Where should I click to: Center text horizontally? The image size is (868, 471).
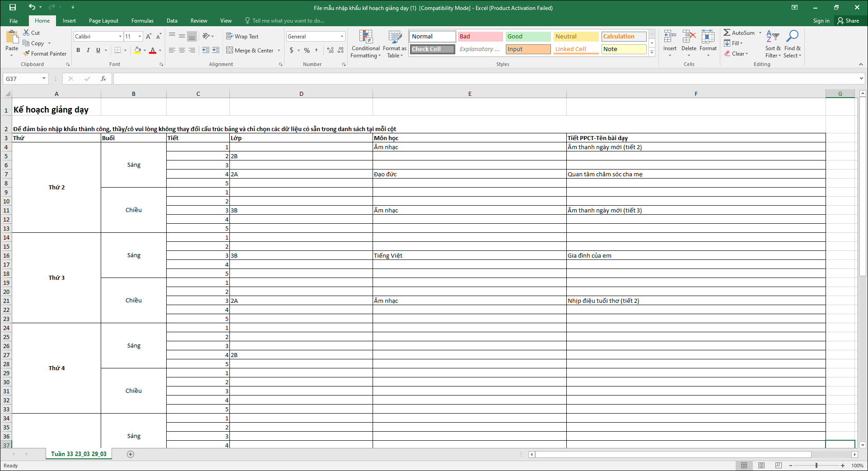coord(182,50)
